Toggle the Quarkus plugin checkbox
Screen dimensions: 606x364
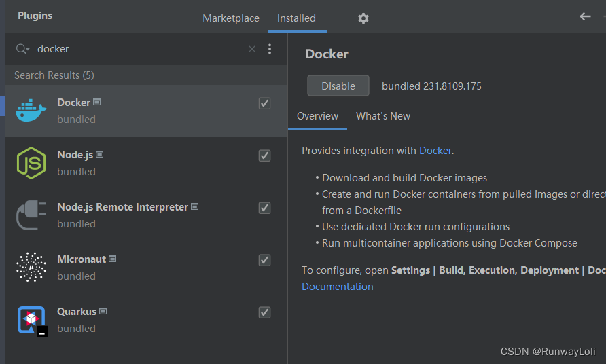pos(265,312)
